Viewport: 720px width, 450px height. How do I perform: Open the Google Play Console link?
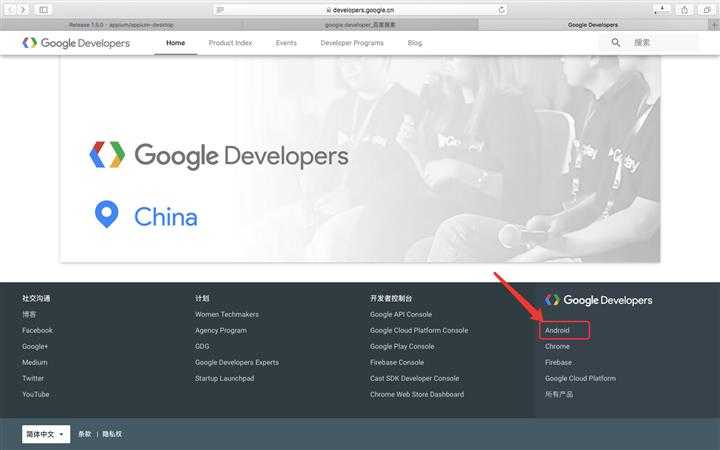point(402,347)
